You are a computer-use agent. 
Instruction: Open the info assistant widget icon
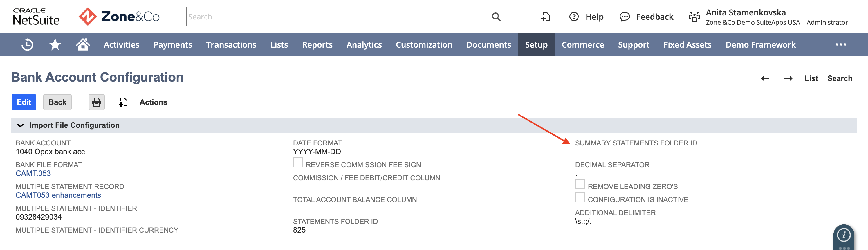(844, 235)
